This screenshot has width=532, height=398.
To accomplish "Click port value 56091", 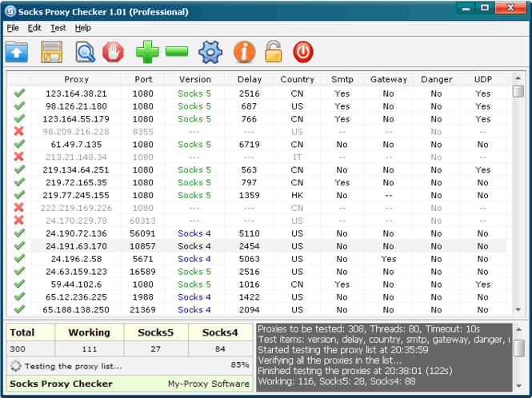I will point(142,233).
